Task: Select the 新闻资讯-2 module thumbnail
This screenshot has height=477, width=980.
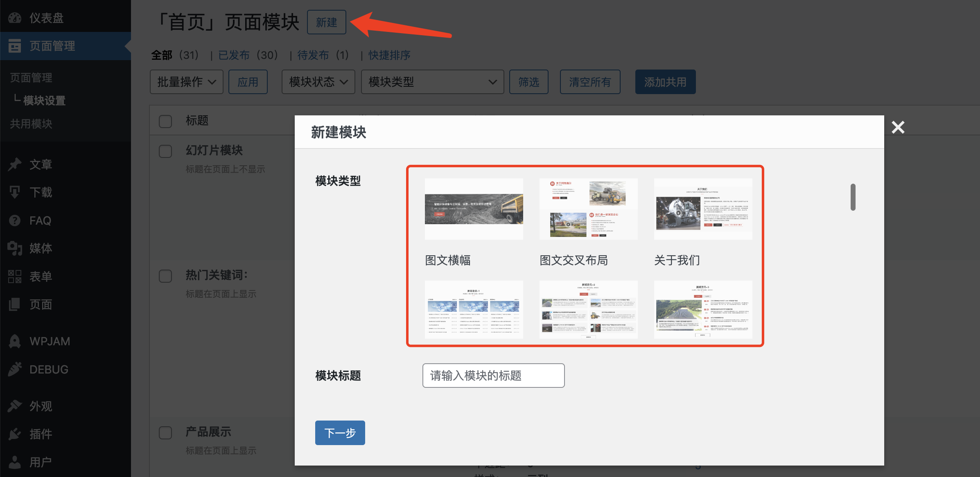Action: pos(589,310)
